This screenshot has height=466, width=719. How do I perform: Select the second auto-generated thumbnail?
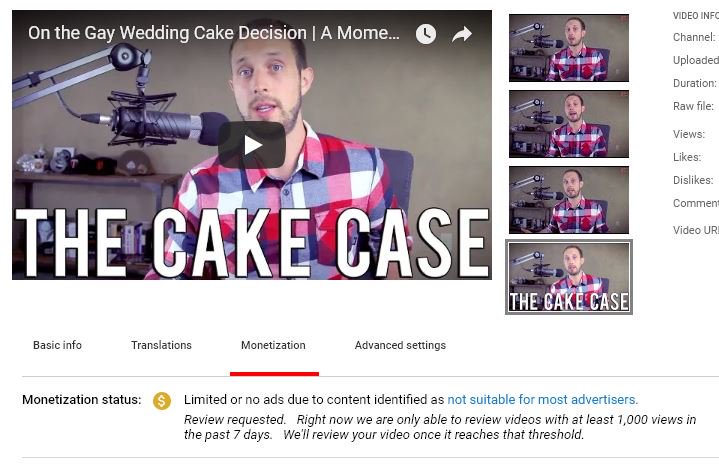569,124
